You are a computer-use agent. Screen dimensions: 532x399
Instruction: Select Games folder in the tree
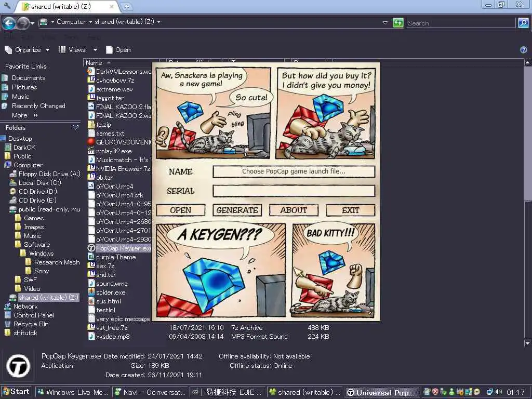(x=34, y=218)
